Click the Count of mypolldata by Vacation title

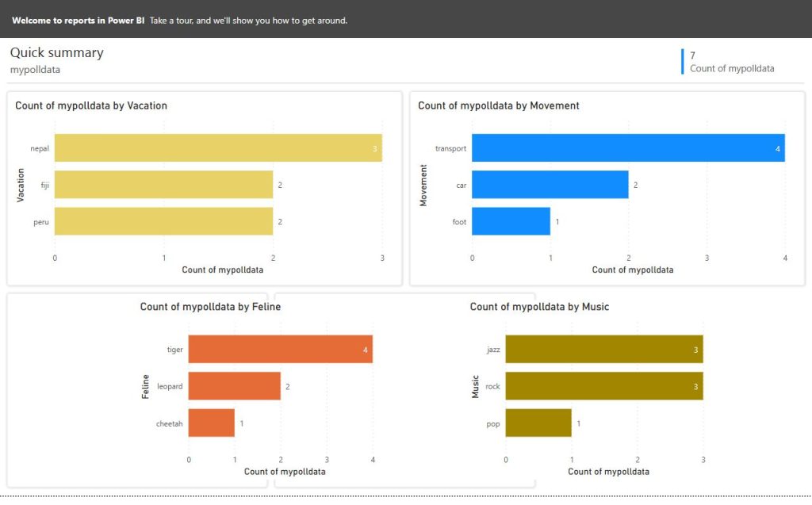pyautogui.click(x=91, y=105)
